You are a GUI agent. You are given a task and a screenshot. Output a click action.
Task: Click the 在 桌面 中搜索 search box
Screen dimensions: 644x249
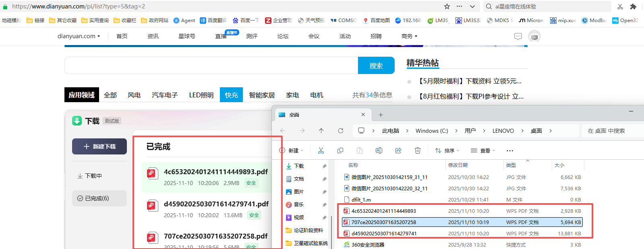click(x=612, y=131)
